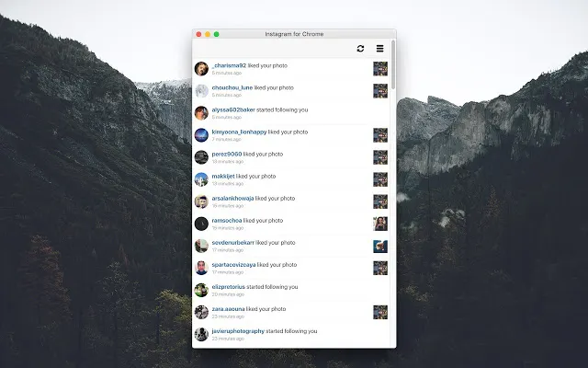The height and width of the screenshot is (368, 588).
Task: Open photo thumbnail liked by sevdenurbekarr
Action: (x=379, y=246)
